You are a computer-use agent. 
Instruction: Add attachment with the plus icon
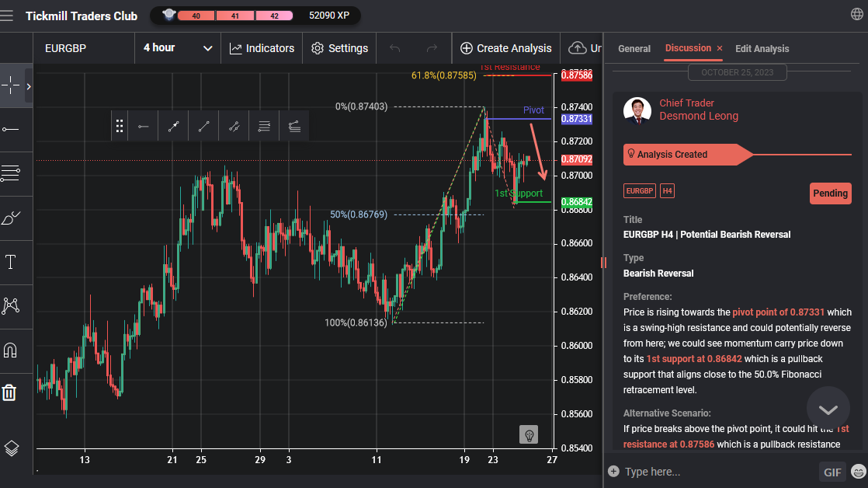pos(613,472)
